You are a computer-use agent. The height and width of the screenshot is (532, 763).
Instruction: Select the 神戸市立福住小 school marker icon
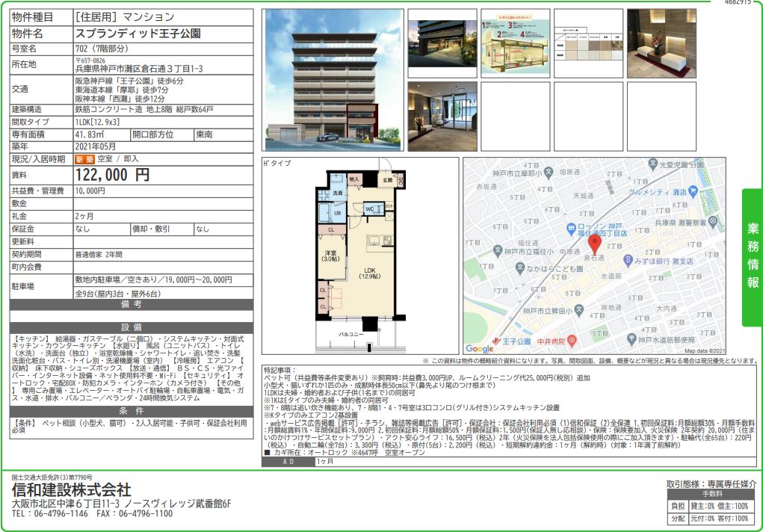pyautogui.click(x=497, y=251)
